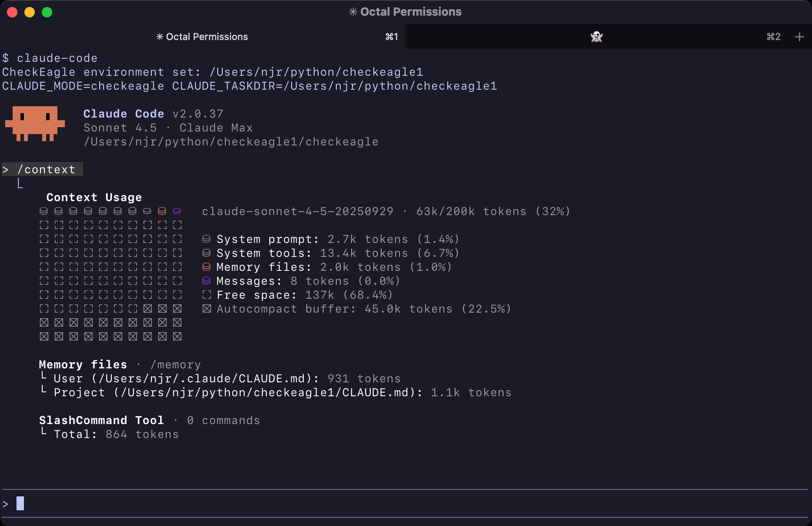Click the System tools legend icon
Screen dimensions: 812x526
pos(207,253)
